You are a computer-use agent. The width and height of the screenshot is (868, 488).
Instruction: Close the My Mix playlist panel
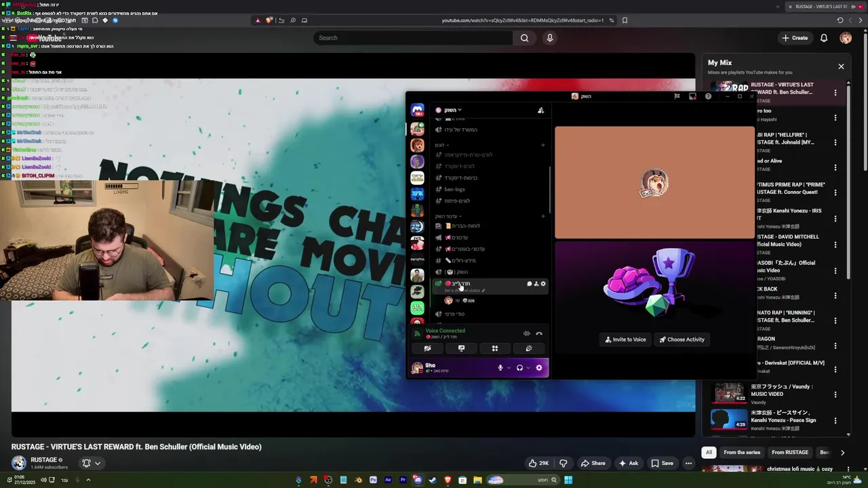[841, 66]
